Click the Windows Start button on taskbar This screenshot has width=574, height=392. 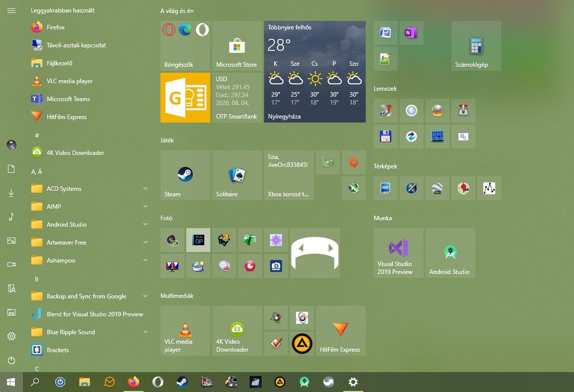point(11,382)
